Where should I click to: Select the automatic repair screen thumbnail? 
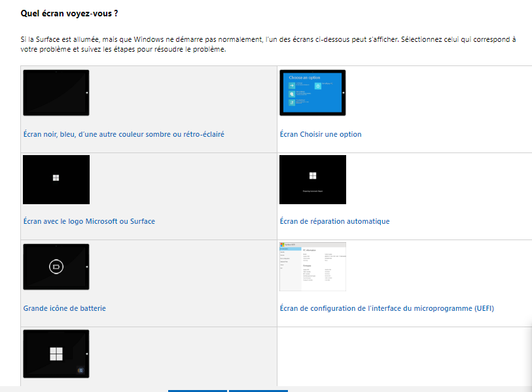click(x=313, y=179)
